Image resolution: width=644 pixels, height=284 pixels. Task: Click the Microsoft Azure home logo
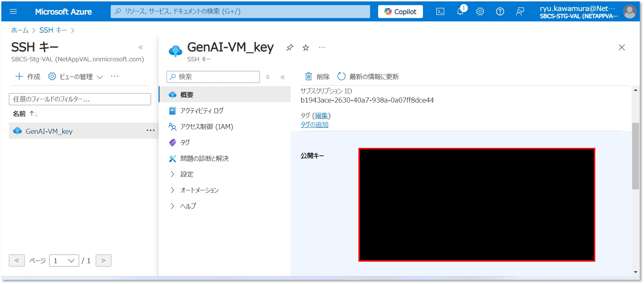pos(63,12)
